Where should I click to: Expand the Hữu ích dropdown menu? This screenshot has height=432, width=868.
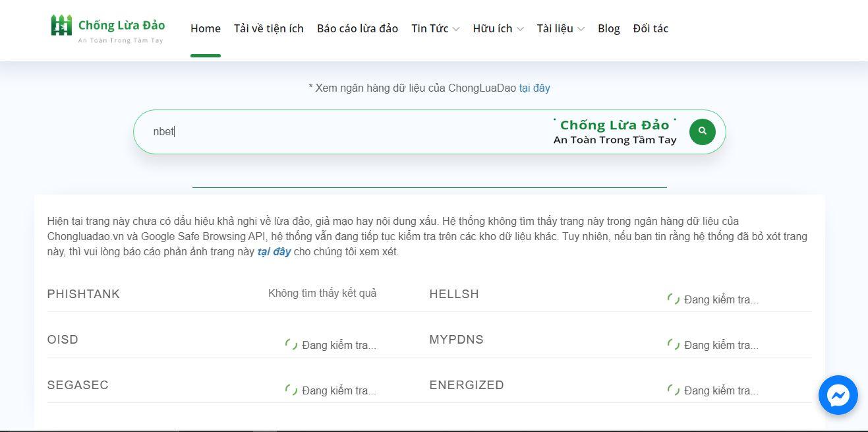pyautogui.click(x=498, y=28)
